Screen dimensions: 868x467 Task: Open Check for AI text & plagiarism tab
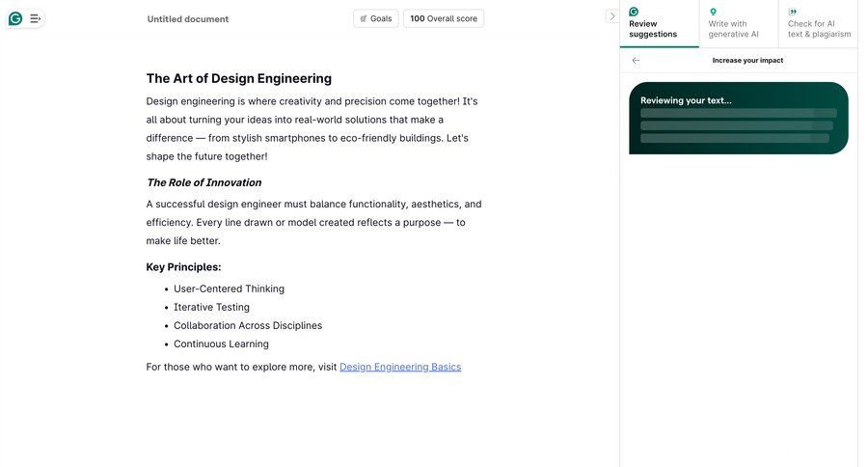[818, 24]
